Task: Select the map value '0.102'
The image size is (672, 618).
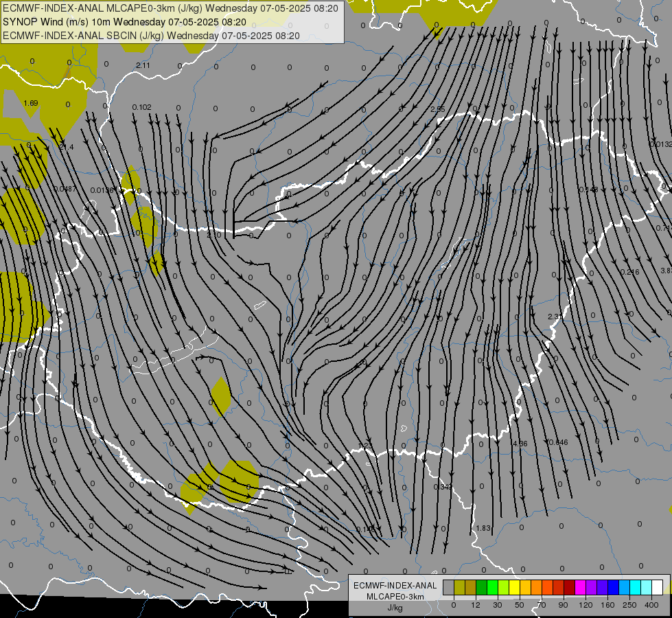Action: [x=142, y=107]
